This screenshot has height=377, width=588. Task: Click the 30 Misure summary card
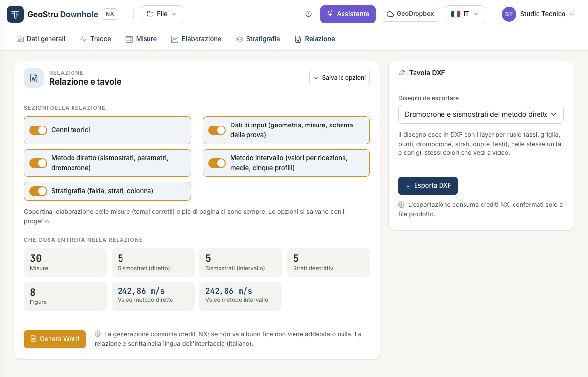coord(65,263)
